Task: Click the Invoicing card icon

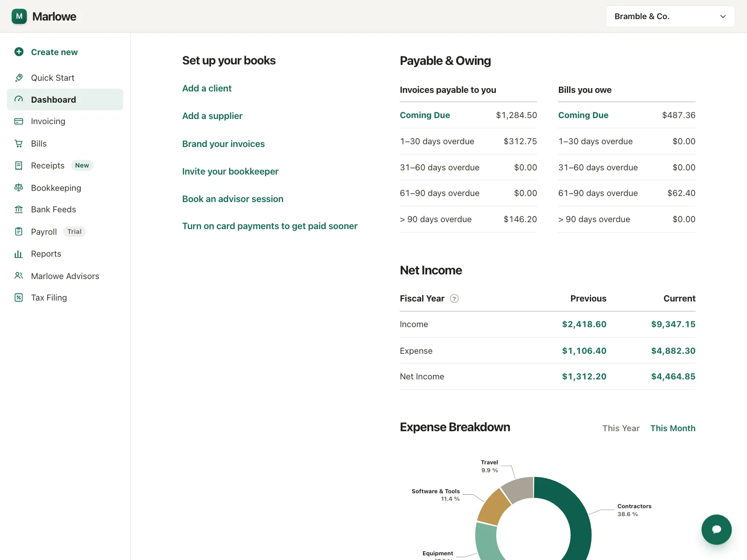Action: 19,121
